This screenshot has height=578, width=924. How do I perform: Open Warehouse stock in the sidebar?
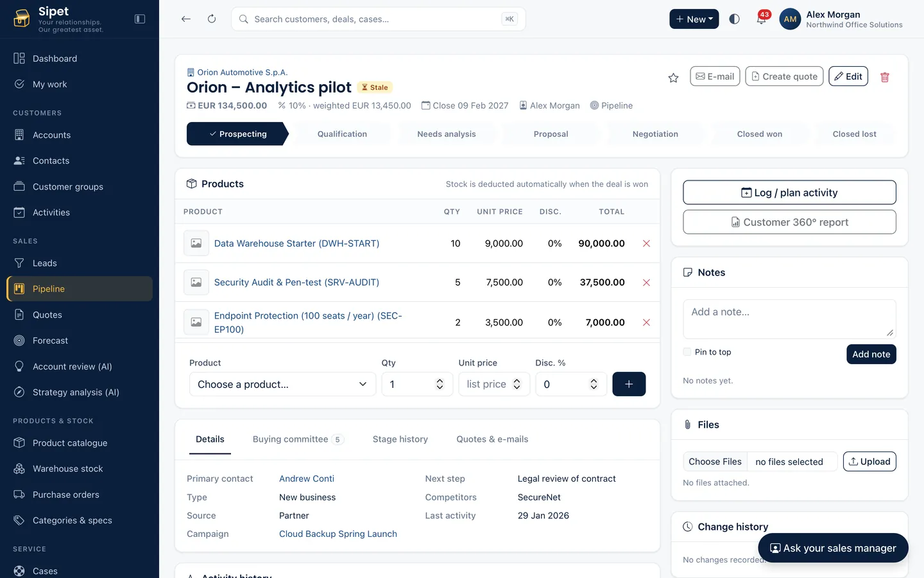(x=80, y=469)
